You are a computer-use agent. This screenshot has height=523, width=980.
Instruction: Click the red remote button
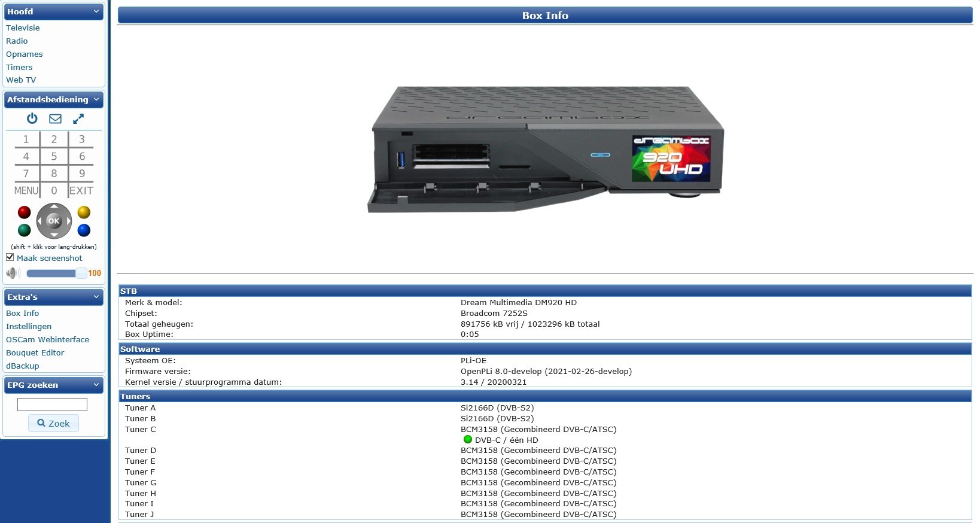tap(24, 212)
